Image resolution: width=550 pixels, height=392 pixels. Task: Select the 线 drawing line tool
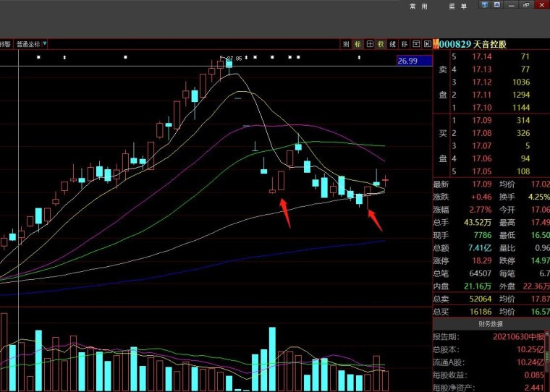click(x=392, y=44)
